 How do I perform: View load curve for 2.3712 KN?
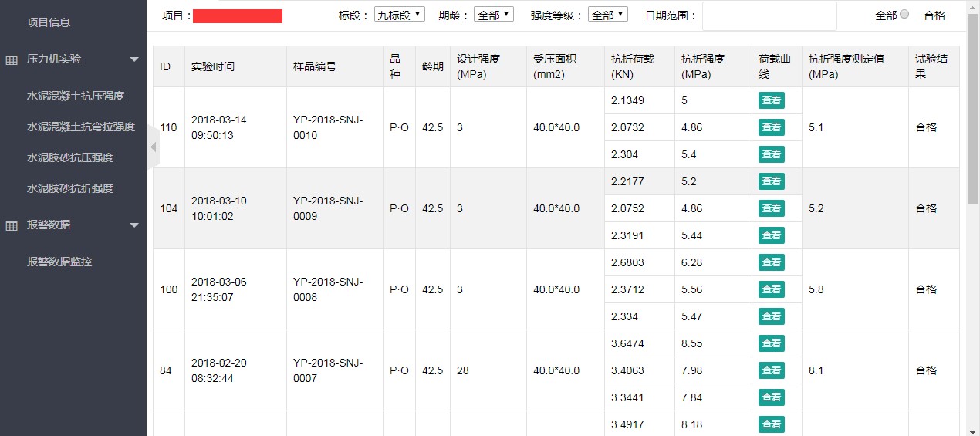(x=772, y=289)
